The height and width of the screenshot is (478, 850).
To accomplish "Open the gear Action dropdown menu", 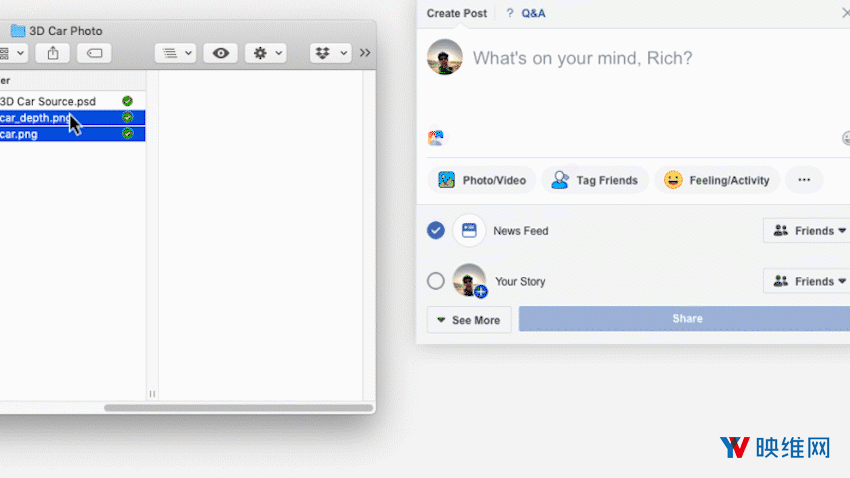I will coord(268,53).
